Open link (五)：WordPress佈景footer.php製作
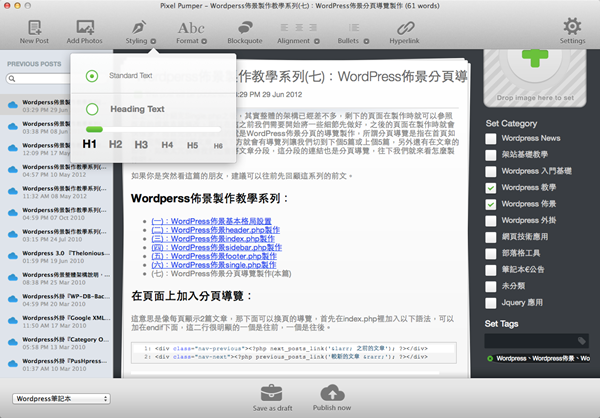Image resolution: width=600 pixels, height=418 pixels. (x=214, y=256)
